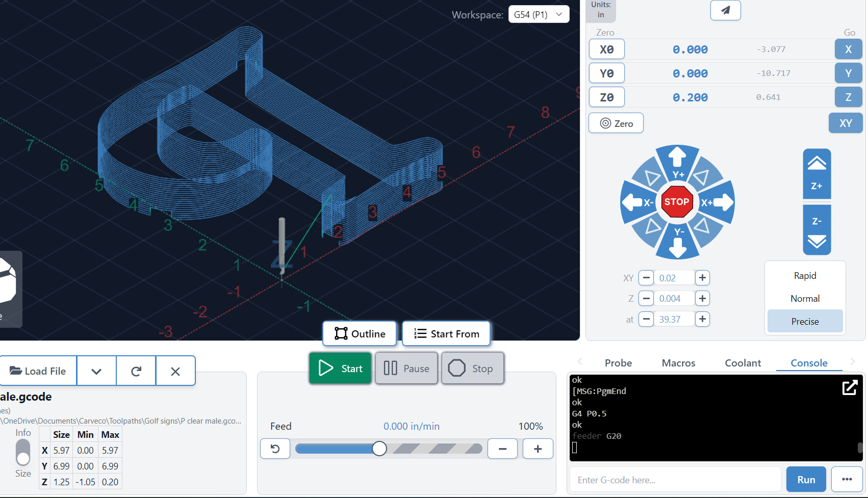
Task: Click the Outline button
Action: 360,334
